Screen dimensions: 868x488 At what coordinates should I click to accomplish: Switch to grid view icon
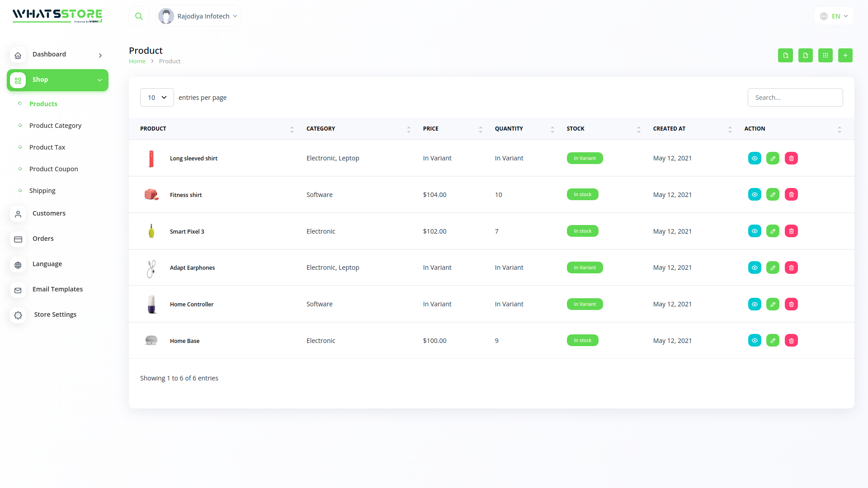(825, 56)
